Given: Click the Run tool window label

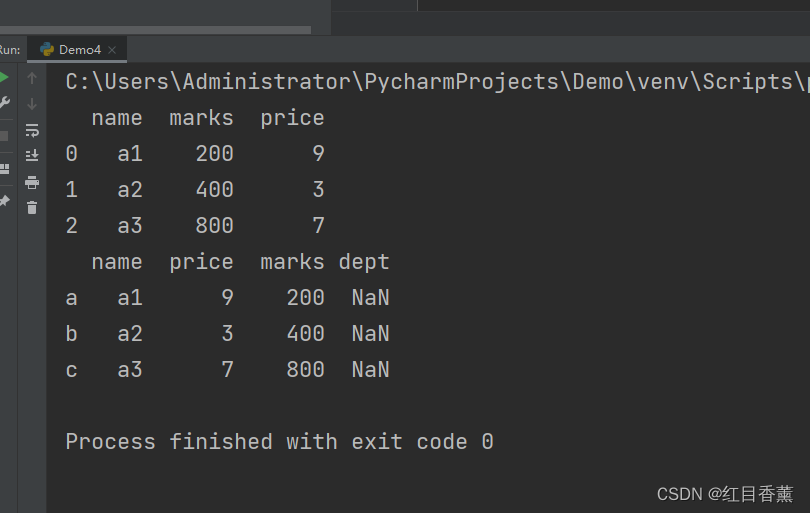Looking at the screenshot, I should [9, 49].
